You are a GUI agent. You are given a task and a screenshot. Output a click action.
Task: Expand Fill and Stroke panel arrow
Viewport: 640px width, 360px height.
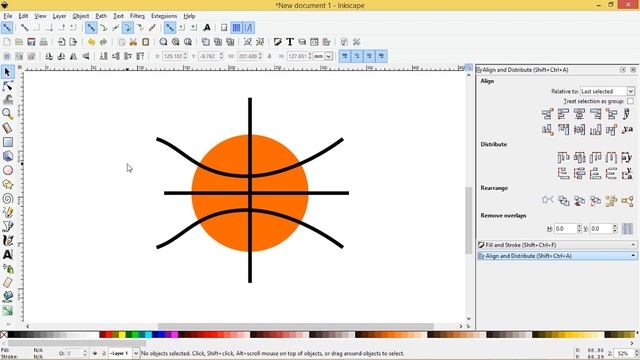tap(633, 245)
